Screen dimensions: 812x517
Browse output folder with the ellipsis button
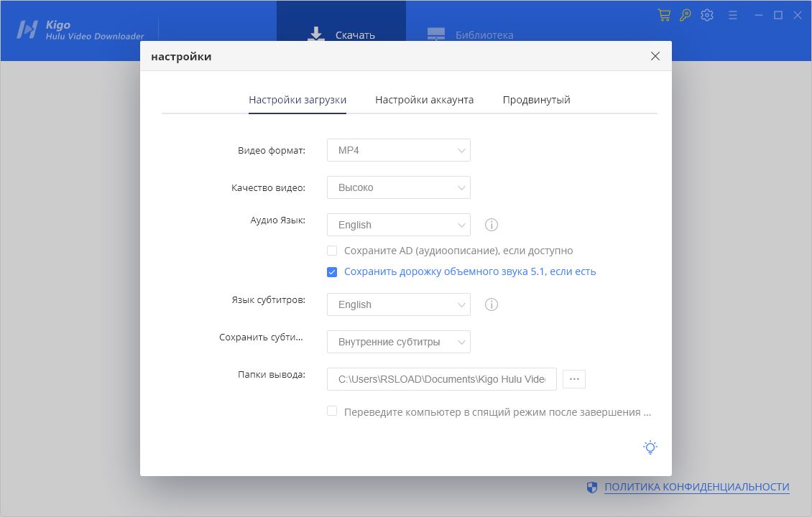pos(573,378)
